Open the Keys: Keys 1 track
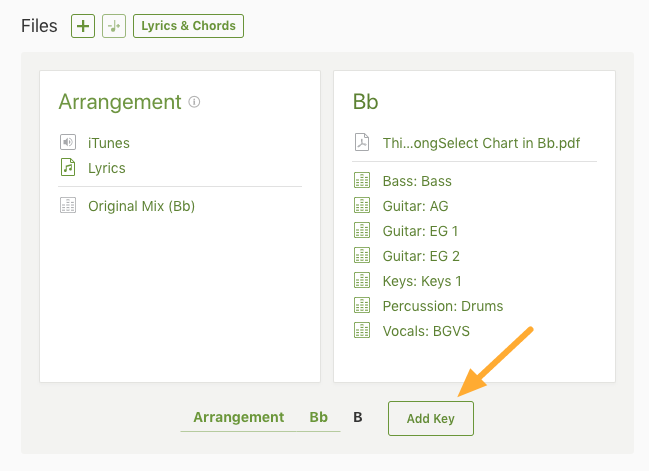This screenshot has width=649, height=471. coord(422,281)
